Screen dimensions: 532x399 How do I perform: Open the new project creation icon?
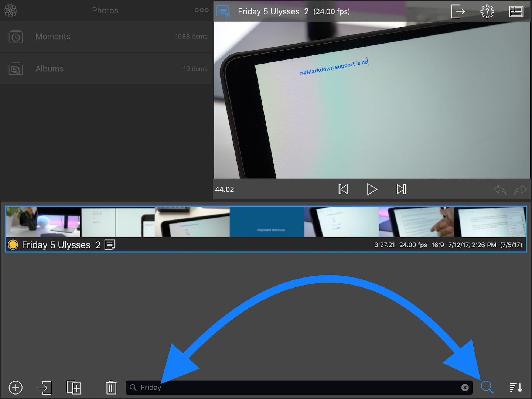pyautogui.click(x=16, y=388)
